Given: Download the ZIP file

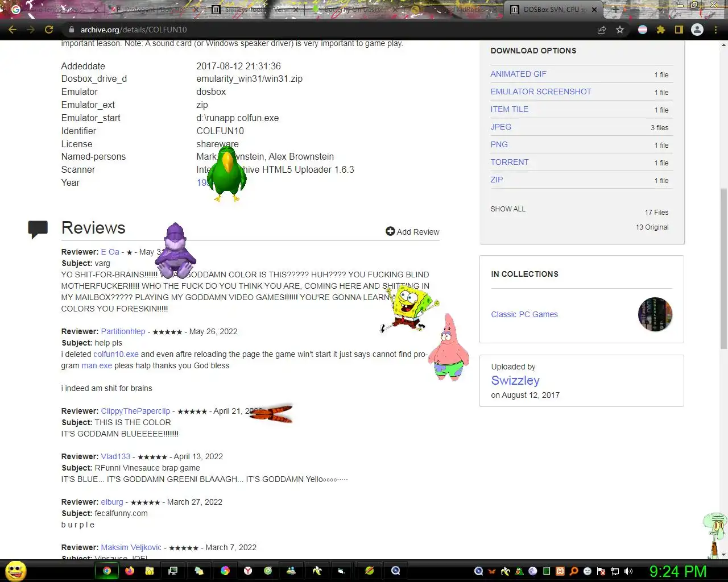Looking at the screenshot, I should point(497,180).
